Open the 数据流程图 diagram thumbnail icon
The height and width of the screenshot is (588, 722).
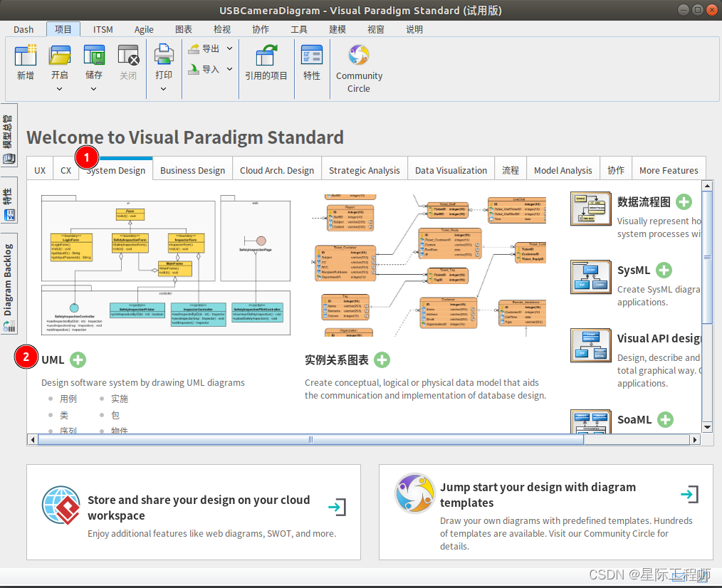pos(591,209)
